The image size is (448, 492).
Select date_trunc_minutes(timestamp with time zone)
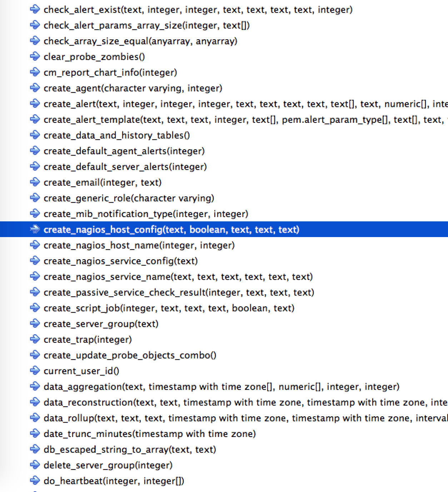click(x=149, y=434)
